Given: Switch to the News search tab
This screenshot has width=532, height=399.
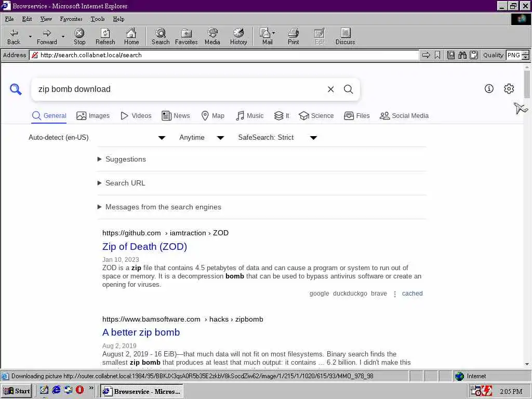Looking at the screenshot, I should pos(176,116).
